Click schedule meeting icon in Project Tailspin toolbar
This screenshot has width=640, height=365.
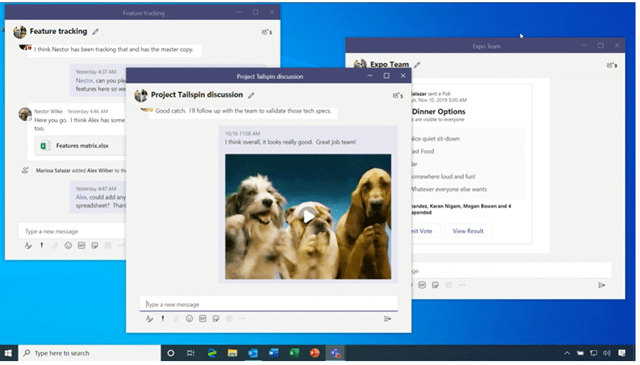point(229,319)
